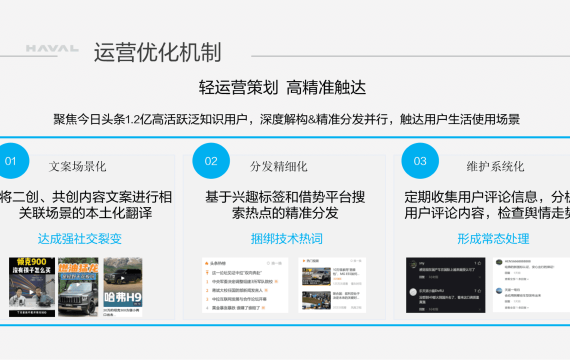
Task: Select the blue 01 circle badge
Action: click(12, 161)
